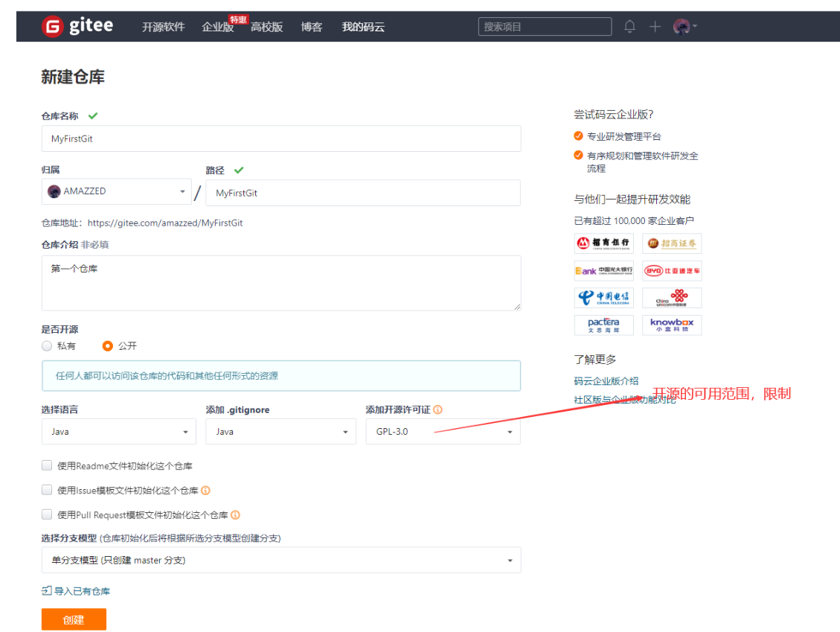Expand the 选择分支模型 dropdown
Image resolution: width=840 pixels, height=632 pixels.
[281, 561]
